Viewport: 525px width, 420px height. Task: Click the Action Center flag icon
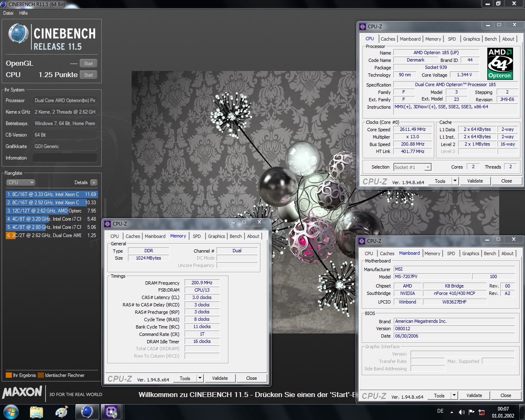[x=472, y=412]
